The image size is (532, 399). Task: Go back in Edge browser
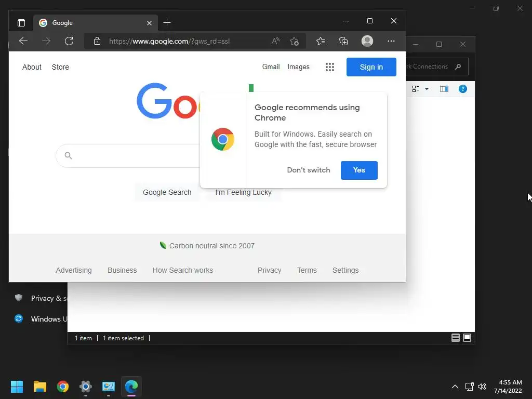click(23, 41)
